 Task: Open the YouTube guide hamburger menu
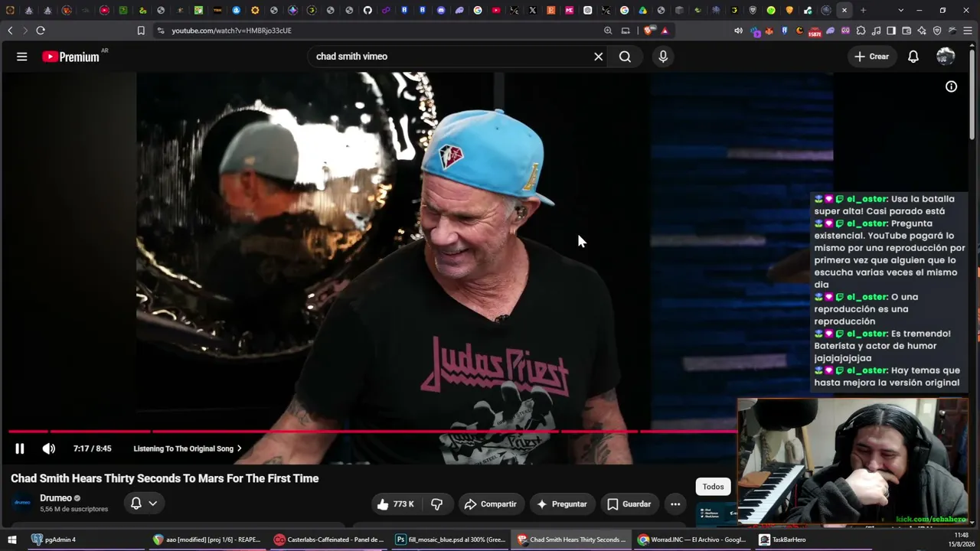pos(22,57)
